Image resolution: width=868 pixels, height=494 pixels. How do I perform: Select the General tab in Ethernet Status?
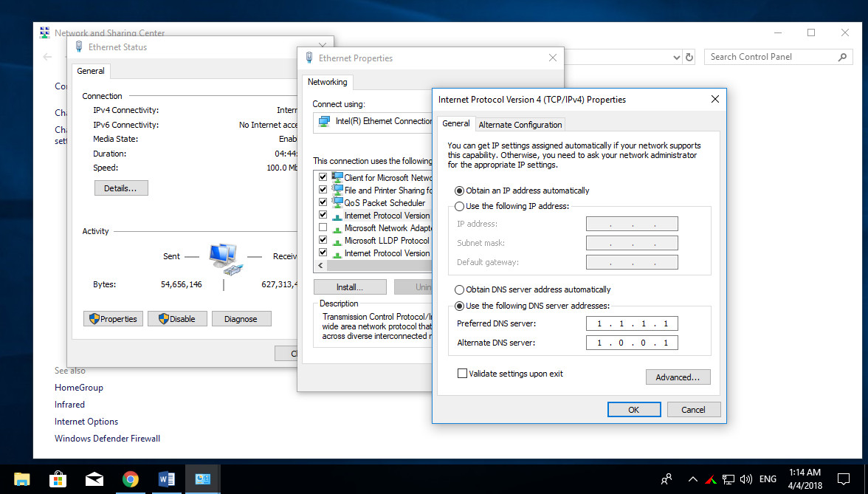click(91, 71)
